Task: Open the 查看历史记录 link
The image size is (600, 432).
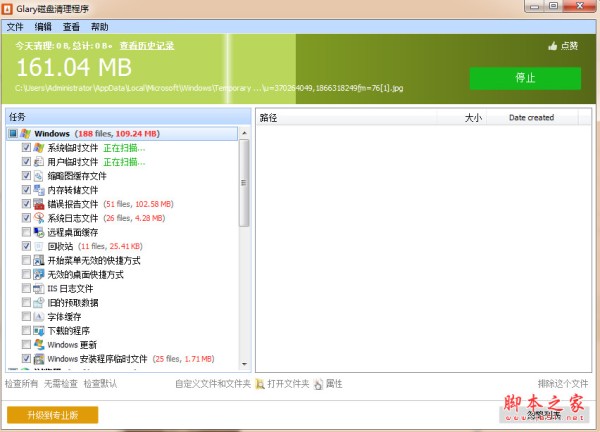Action: [147, 46]
